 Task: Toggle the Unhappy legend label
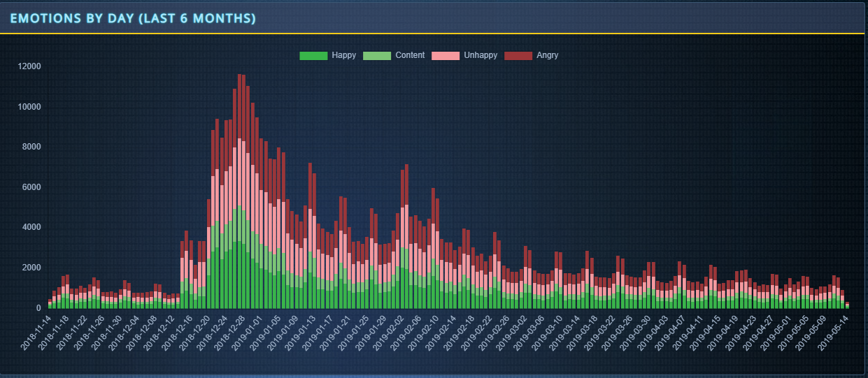click(481, 55)
